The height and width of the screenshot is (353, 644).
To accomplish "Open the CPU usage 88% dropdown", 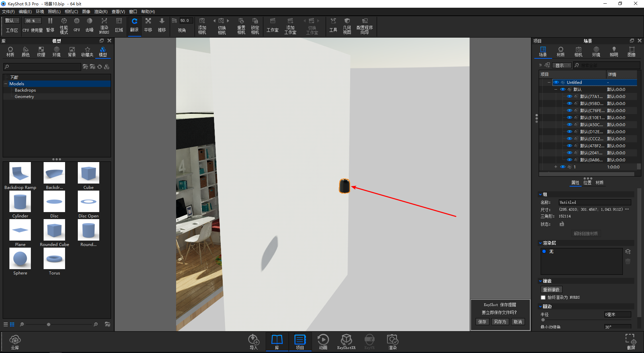I will coord(33,21).
